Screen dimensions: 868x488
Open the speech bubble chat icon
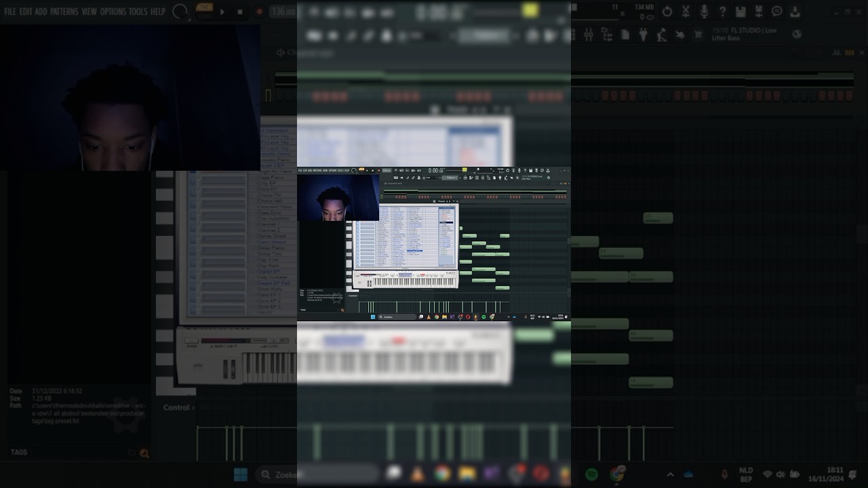coord(777,12)
